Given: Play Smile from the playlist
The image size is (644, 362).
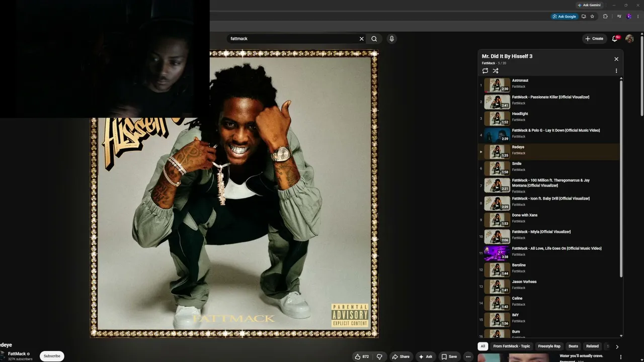Looking at the screenshot, I should [x=549, y=168].
